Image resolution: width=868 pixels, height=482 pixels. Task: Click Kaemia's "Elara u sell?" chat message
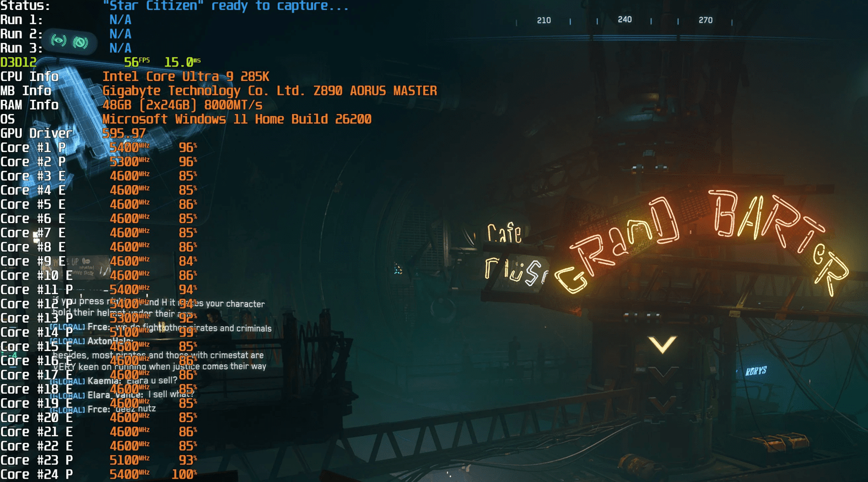click(x=114, y=381)
